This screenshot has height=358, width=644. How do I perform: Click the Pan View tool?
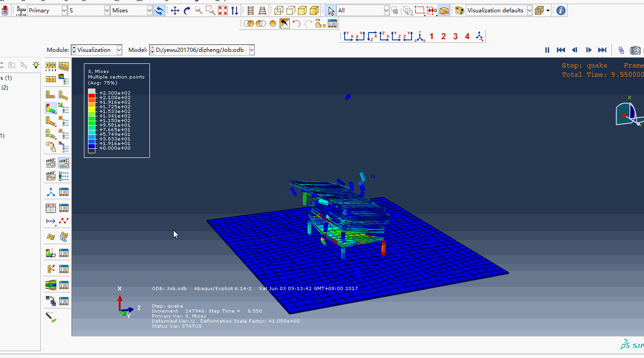pos(175,11)
